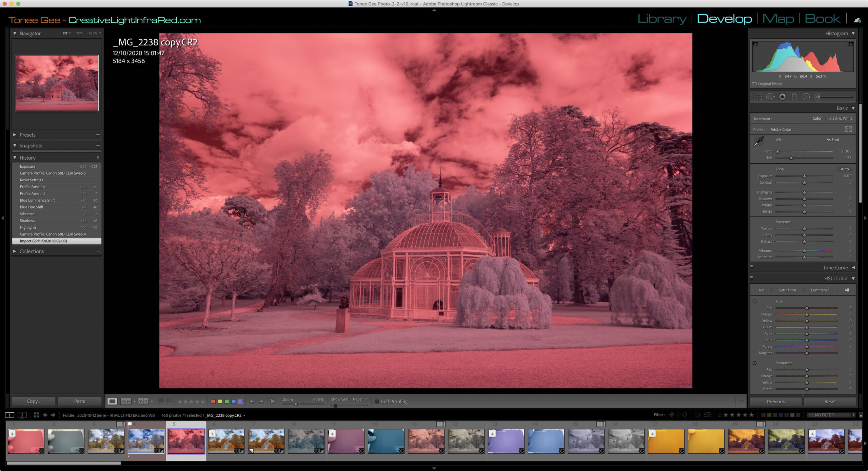Expand the Tone Curve panel
The width and height of the screenshot is (868, 471).
(x=853, y=268)
